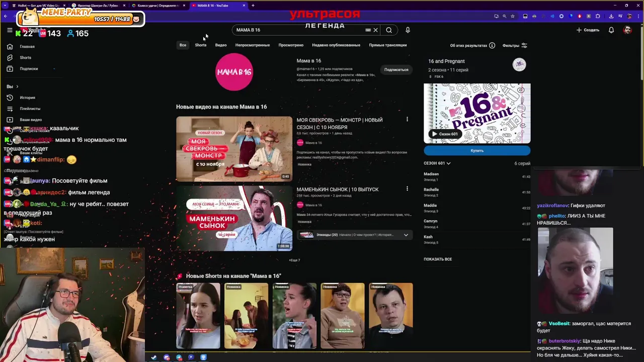Viewport: 644px width, 362px height.
Task: Open the pink Мама в 16 channel avatar
Action: [x=234, y=72]
